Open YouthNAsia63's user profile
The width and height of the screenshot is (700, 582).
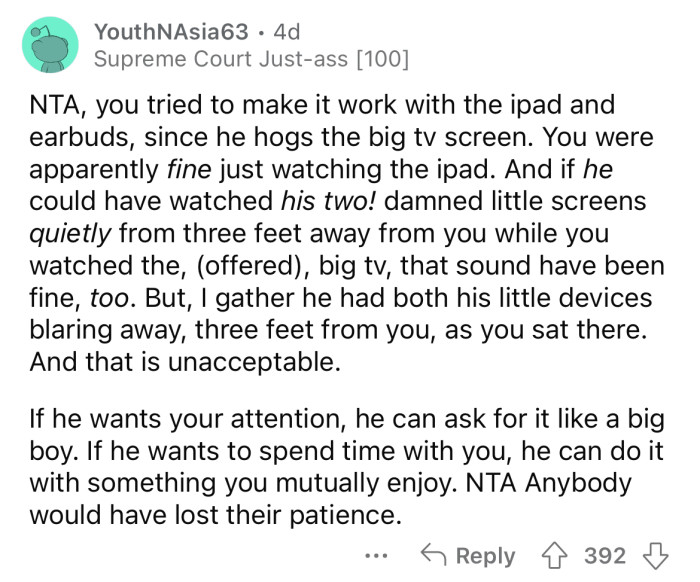coord(171,32)
